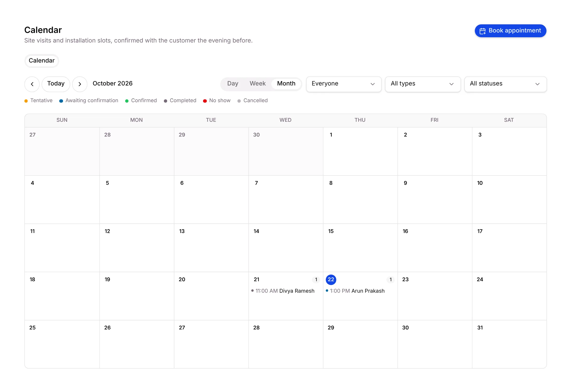The height and width of the screenshot is (392, 578).
Task: Click the blue Awaiting confirmation legend dot
Action: click(61, 101)
